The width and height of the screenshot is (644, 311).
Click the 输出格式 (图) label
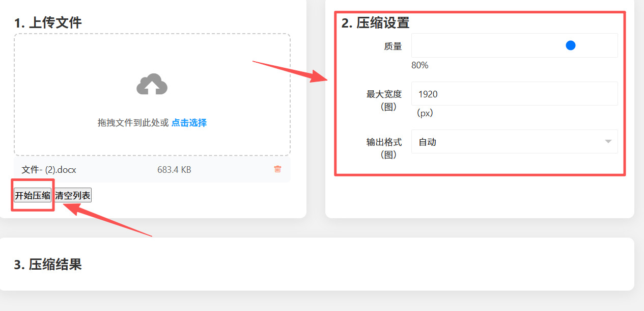click(384, 148)
